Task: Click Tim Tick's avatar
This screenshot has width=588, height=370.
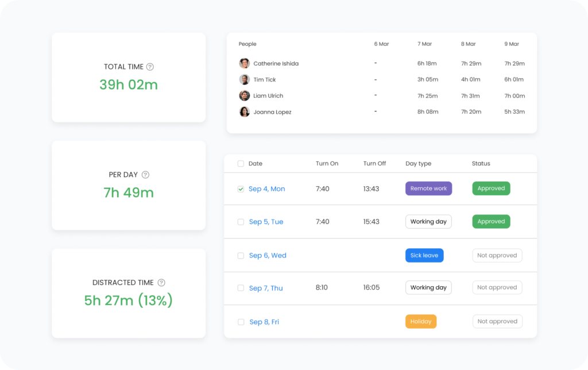Action: tap(244, 79)
